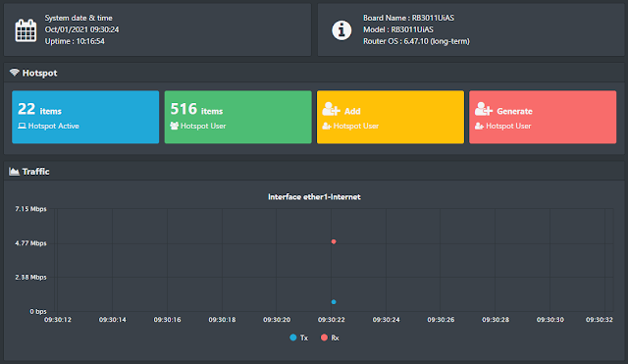Screen dimensions: 628x364
Task: Click the 09:30:32 time axis label
Action: coord(600,320)
